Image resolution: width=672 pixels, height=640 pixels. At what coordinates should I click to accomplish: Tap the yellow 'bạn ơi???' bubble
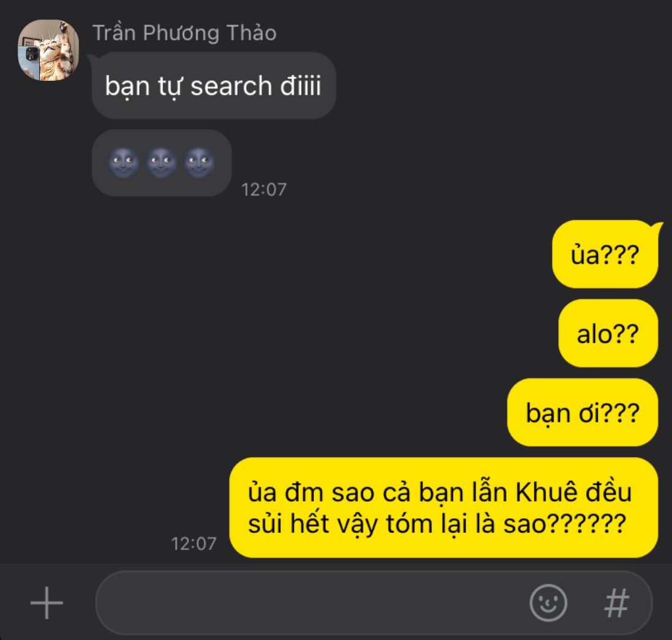[x=583, y=412]
